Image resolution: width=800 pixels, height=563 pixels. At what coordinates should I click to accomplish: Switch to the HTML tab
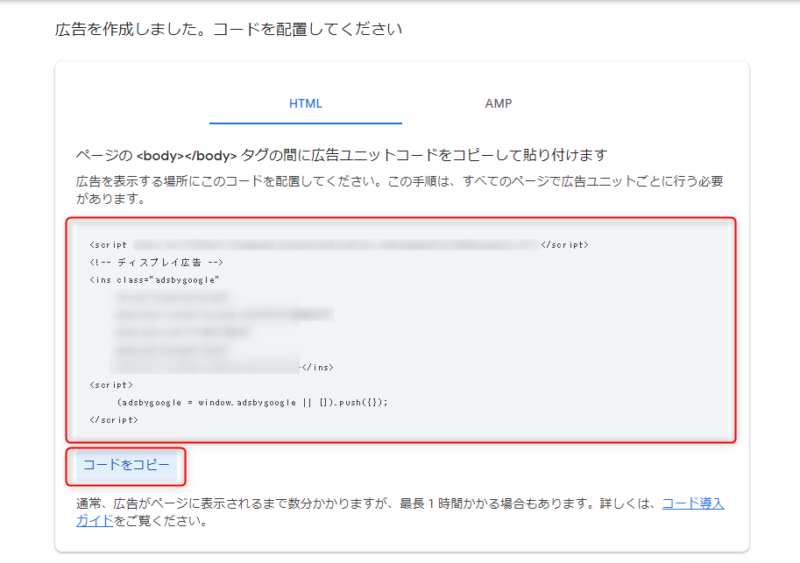pyautogui.click(x=306, y=104)
